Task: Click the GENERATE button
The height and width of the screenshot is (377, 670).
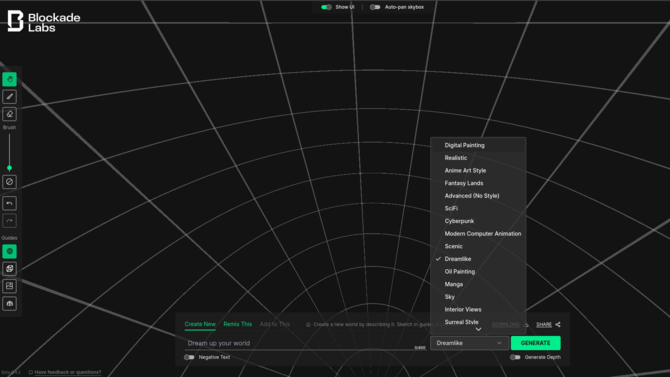Action: (535, 343)
